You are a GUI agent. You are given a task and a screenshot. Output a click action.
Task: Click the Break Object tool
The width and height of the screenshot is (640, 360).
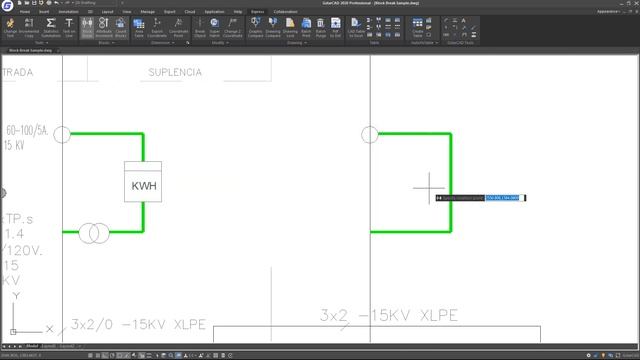(x=200, y=28)
